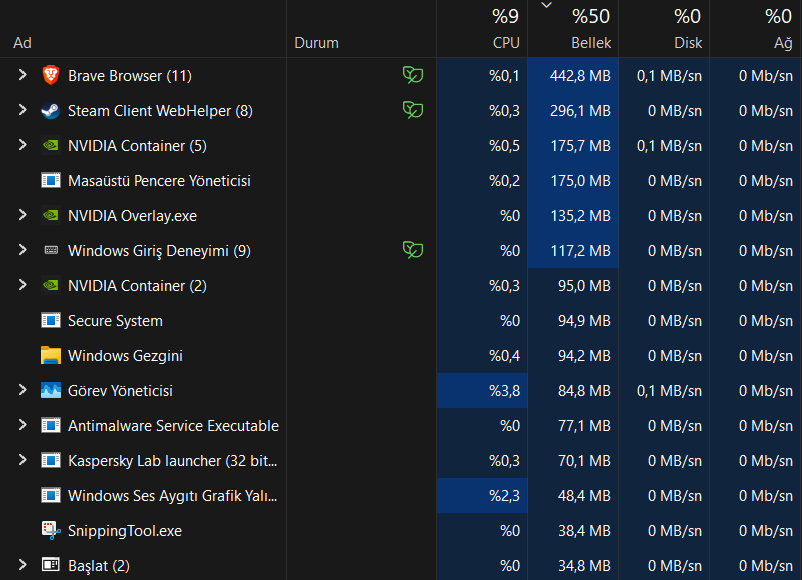Select Masaüstü Pencere Yöneticisi name
The height and width of the screenshot is (580, 802).
[159, 181]
